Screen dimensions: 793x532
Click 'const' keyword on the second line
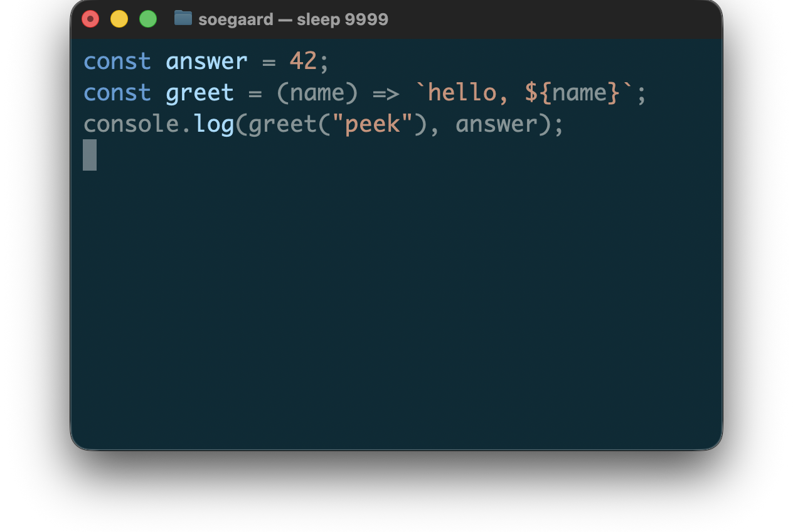tap(117, 93)
